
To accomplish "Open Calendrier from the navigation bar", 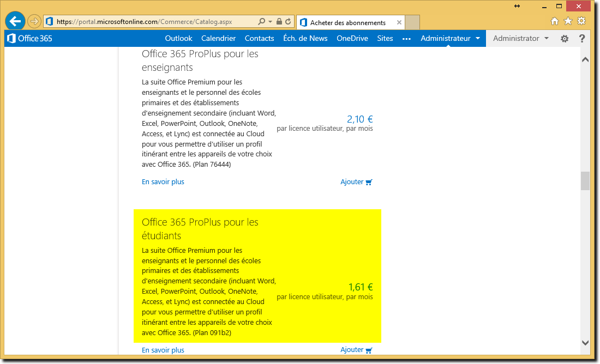I will (x=219, y=38).
